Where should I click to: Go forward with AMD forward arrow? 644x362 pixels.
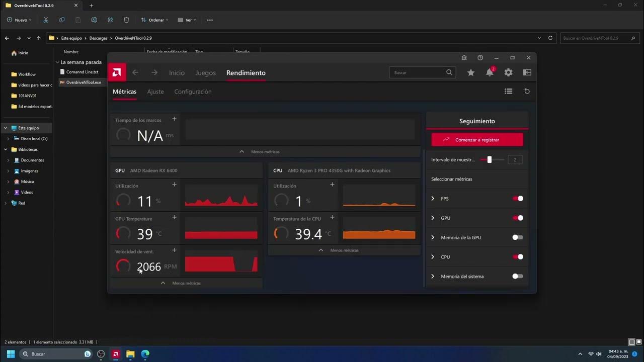[154, 72]
